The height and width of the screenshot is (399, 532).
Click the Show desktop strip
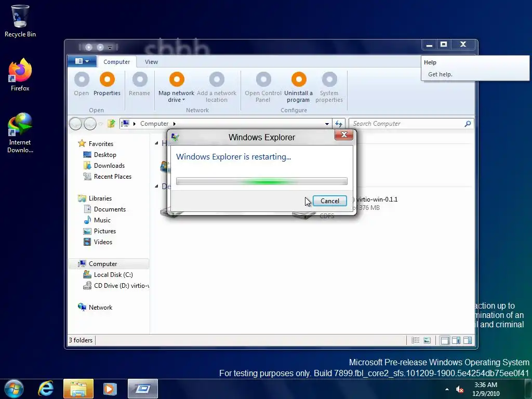[528, 389]
